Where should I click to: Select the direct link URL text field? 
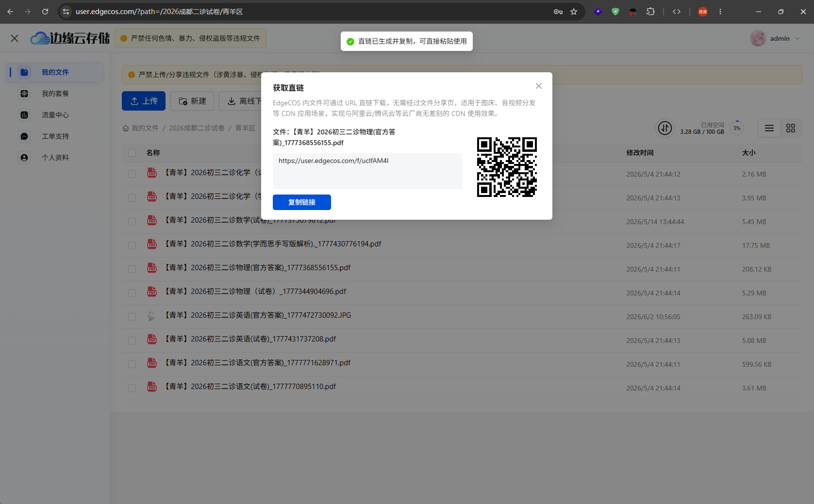[367, 171]
